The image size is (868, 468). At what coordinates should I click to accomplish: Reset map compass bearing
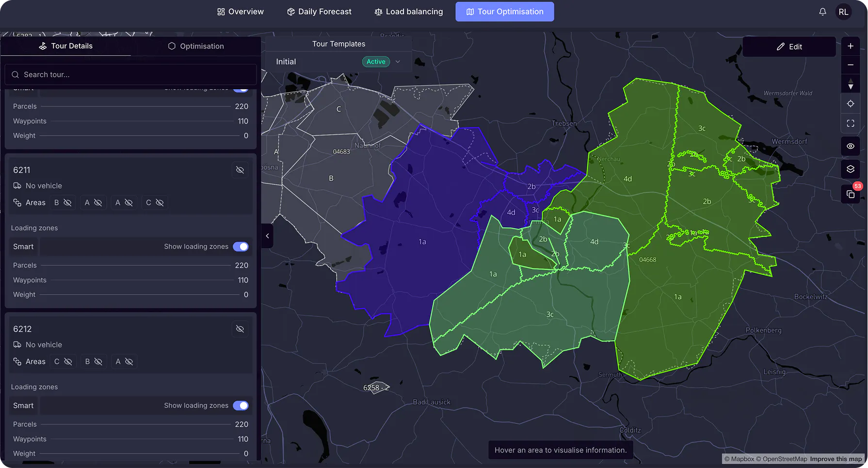[851, 84]
